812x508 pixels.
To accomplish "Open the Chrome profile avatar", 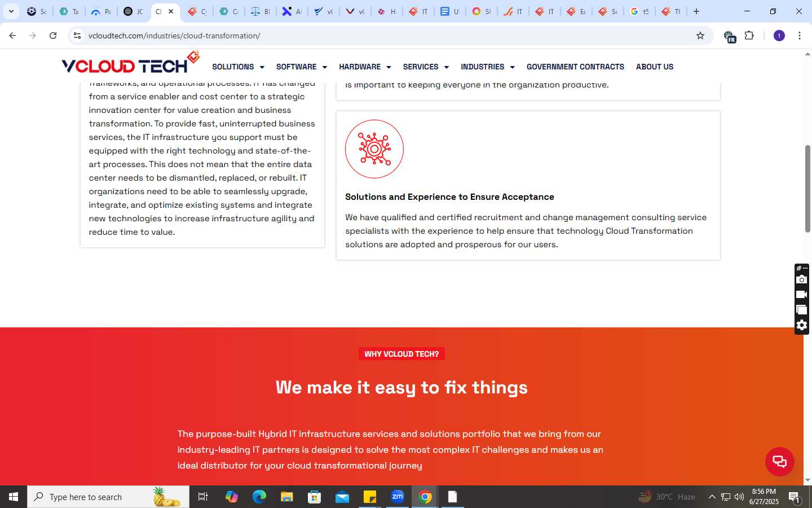I will (779, 36).
